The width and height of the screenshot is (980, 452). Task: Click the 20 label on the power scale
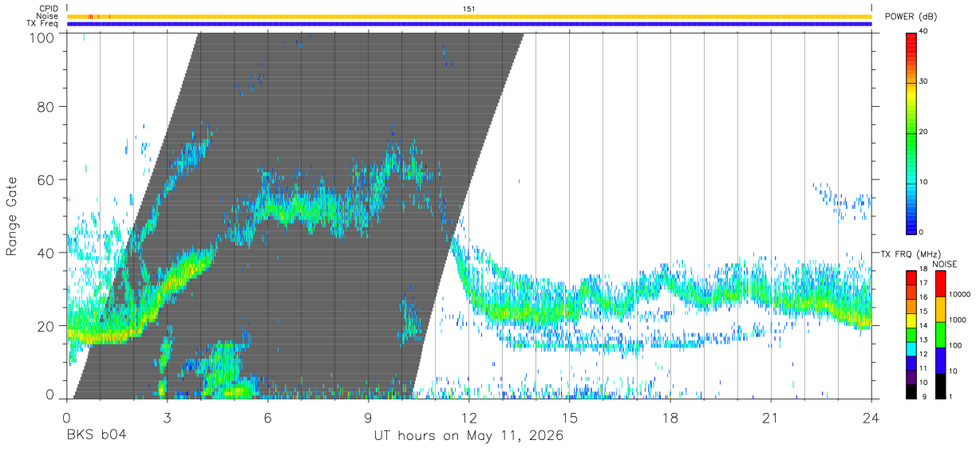tap(925, 132)
